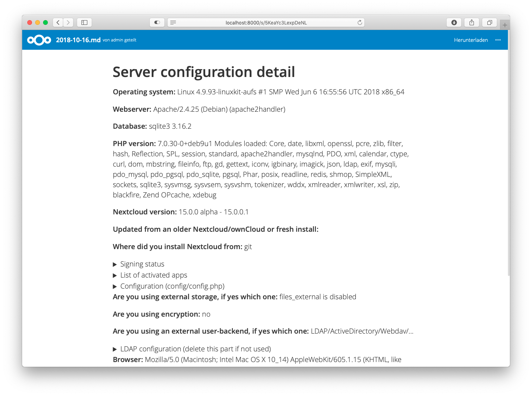532x396 pixels.
Task: Click 'Apache/2.4.25 (Debian)' value text
Action: (x=190, y=109)
